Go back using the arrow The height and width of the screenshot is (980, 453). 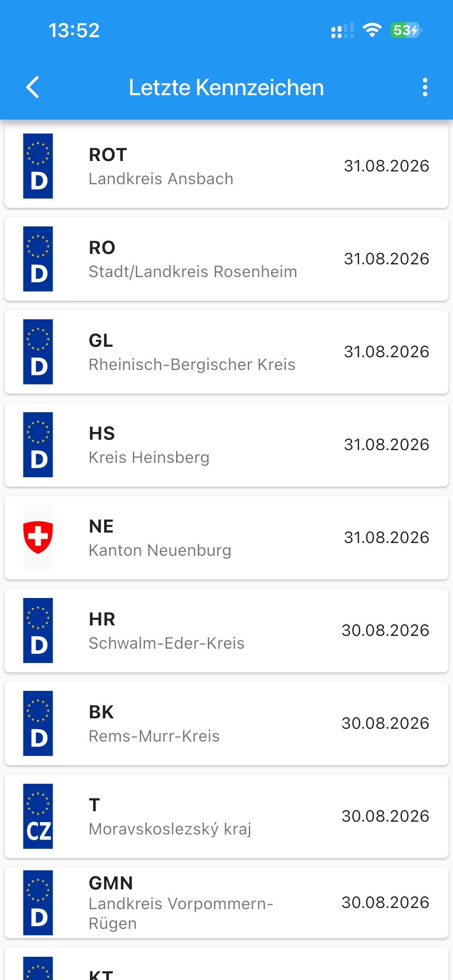(33, 87)
